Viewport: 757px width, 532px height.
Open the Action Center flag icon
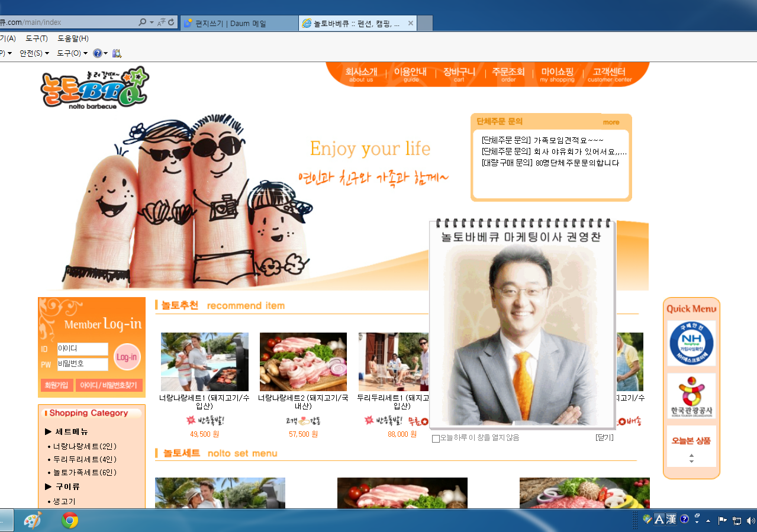click(722, 521)
